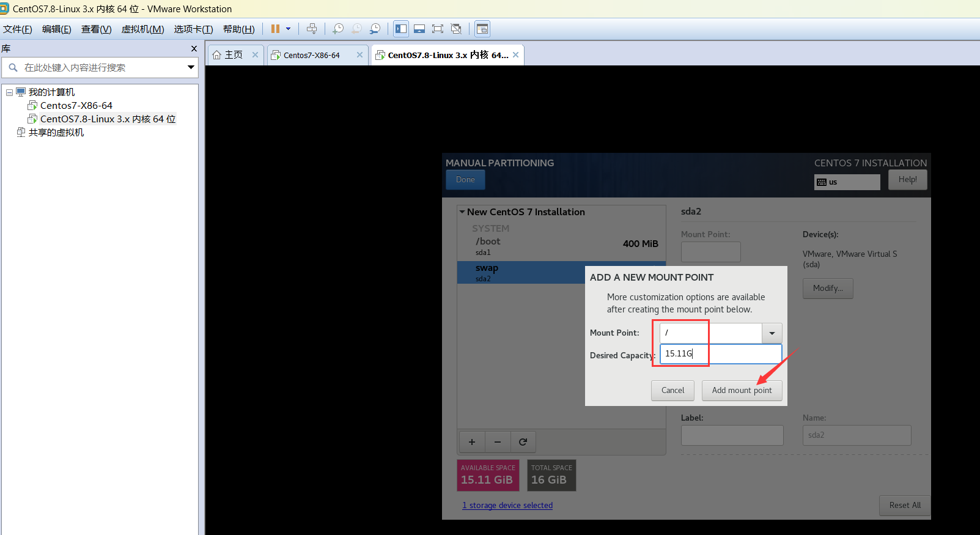The width and height of the screenshot is (980, 535).
Task: Enter full screen mode
Action: tap(438, 29)
